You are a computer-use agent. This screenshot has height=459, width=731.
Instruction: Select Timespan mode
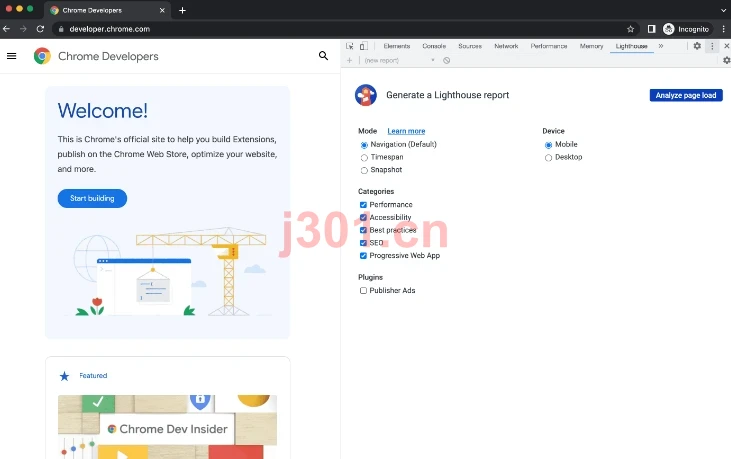tap(364, 158)
